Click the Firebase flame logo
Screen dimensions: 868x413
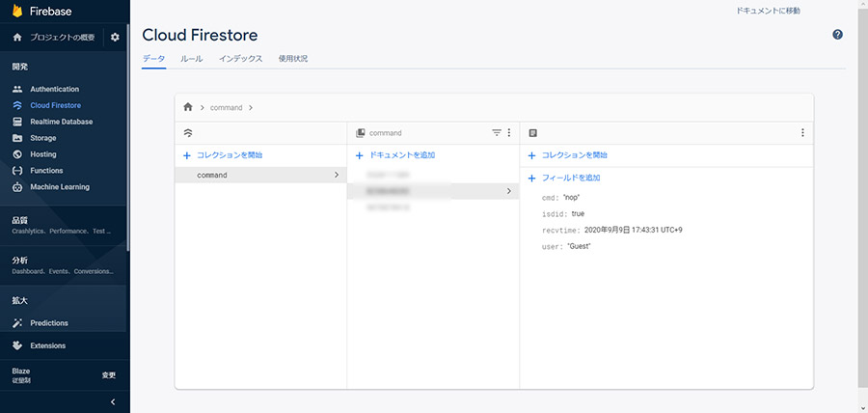pos(17,11)
